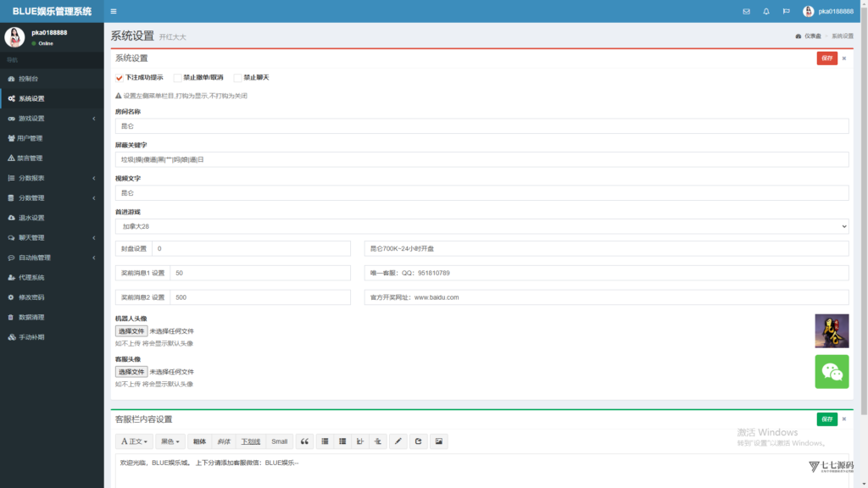Open the 首进游戏 dropdown showing 加拿大28
868x488 pixels.
click(481, 226)
